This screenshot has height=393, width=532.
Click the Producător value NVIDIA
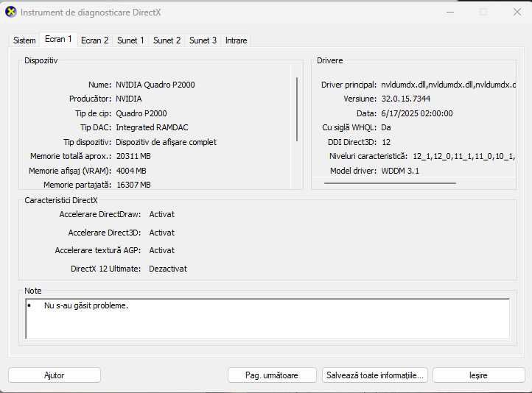(129, 99)
